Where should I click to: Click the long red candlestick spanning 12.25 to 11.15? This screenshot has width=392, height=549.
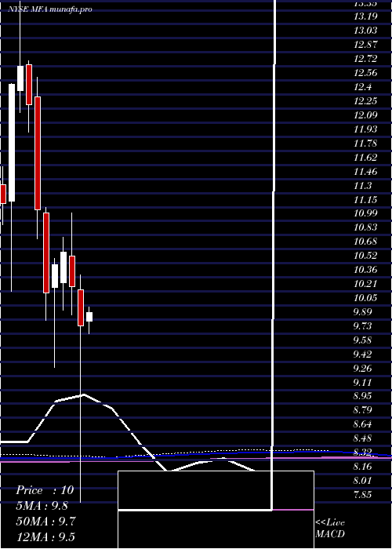pos(38,154)
